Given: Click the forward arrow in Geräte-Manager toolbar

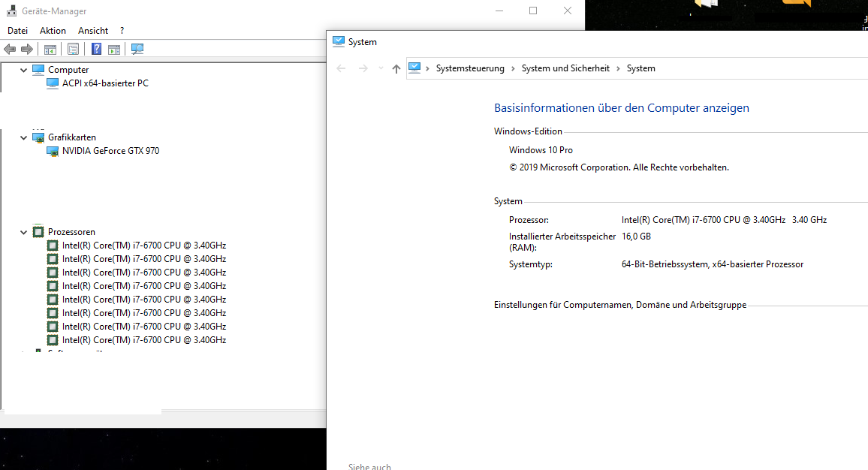Looking at the screenshot, I should (27, 50).
